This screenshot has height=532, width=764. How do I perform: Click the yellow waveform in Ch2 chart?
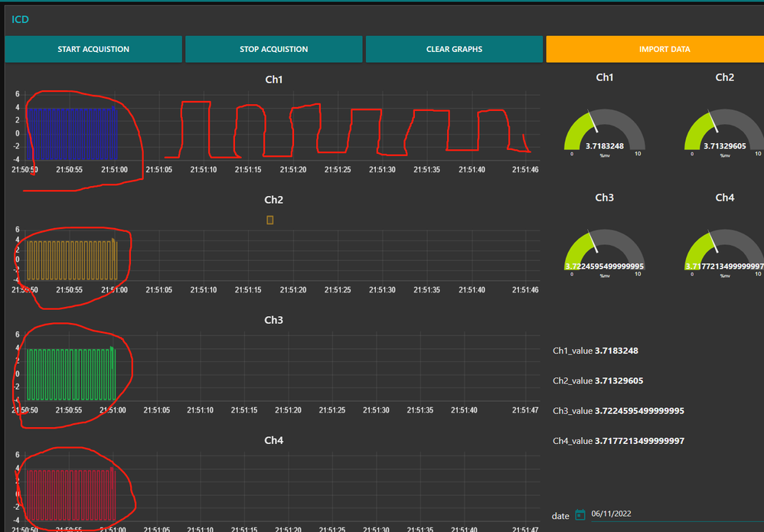click(x=72, y=260)
